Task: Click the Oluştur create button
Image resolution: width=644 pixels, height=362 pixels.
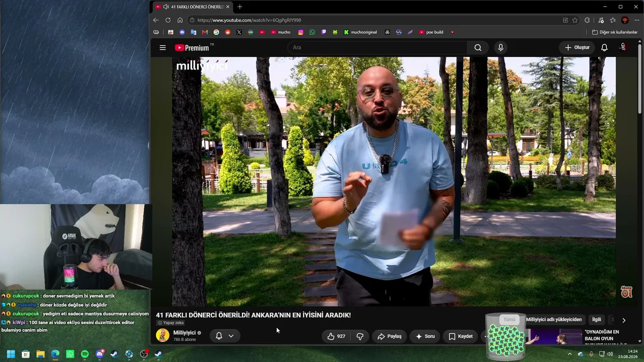Action: pyautogui.click(x=577, y=47)
